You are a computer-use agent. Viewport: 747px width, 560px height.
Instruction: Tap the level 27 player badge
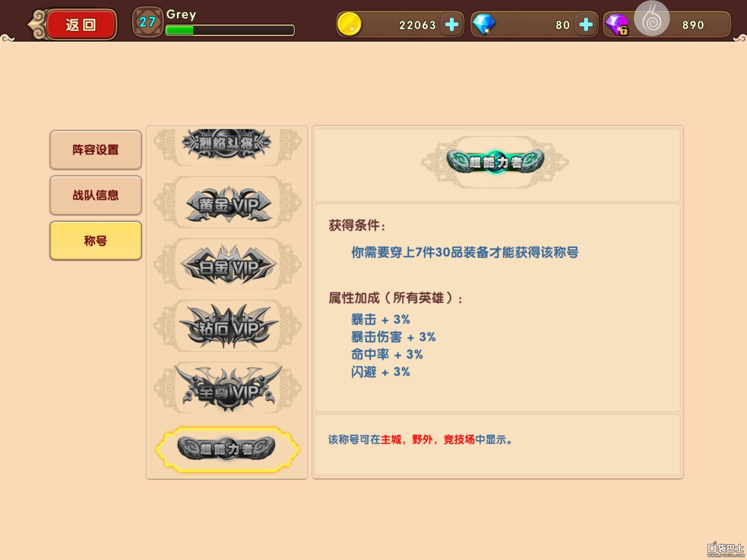tap(147, 22)
